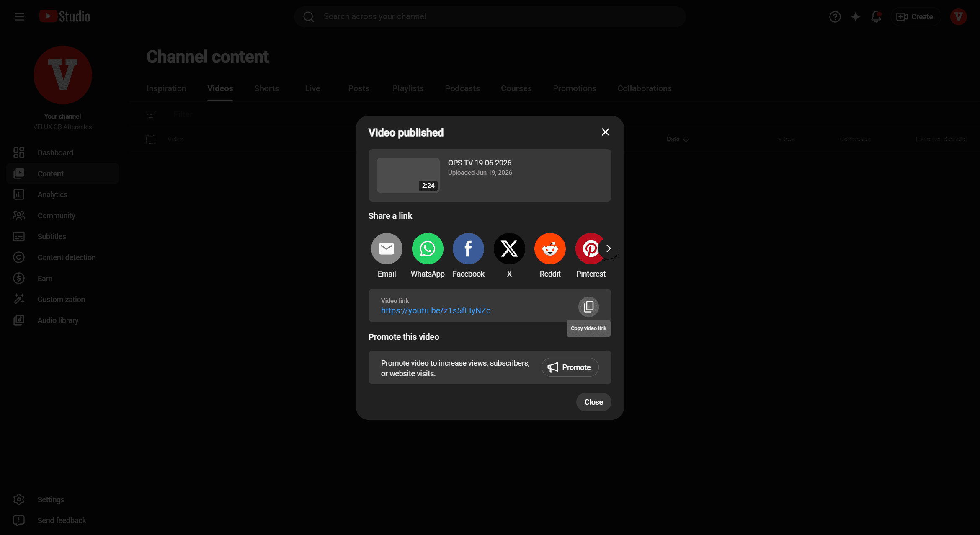Share the video on WhatsApp

[x=428, y=249]
